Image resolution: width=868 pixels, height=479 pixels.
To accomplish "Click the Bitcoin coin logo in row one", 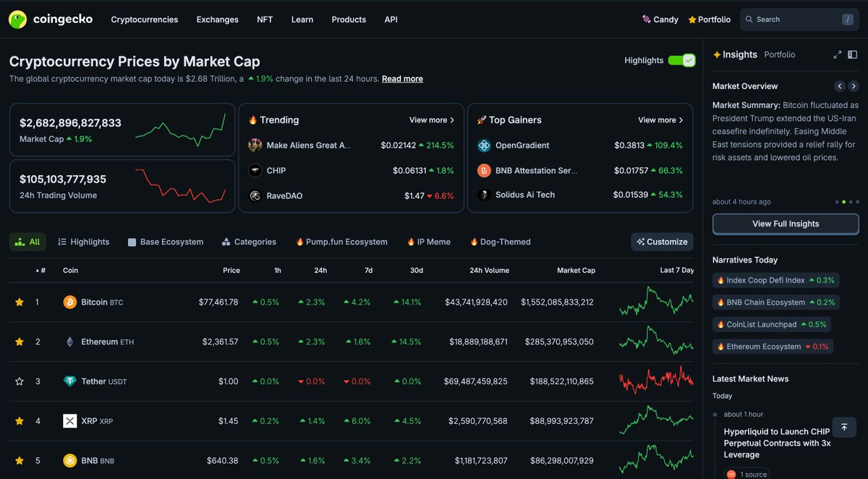I will tap(69, 302).
